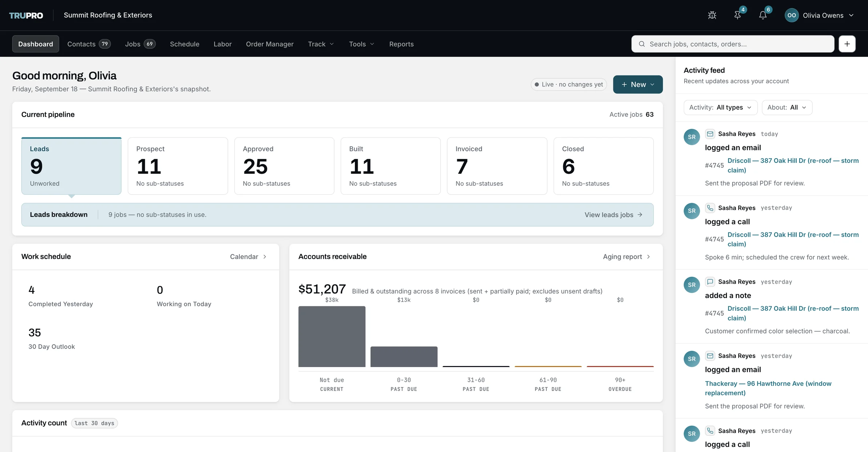The height and width of the screenshot is (452, 868).
Task: Open About: All filter dropdown
Action: (787, 107)
